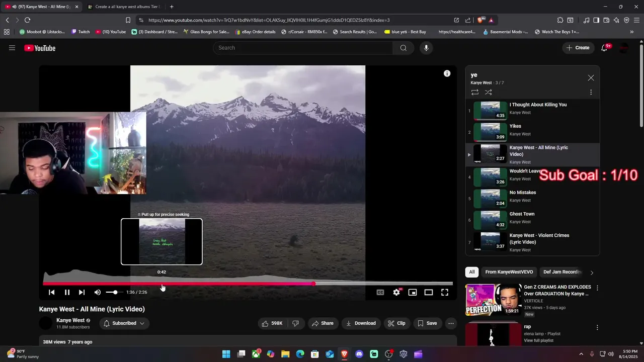Open the YouTube guide hamburger menu
The height and width of the screenshot is (362, 644).
(x=12, y=48)
